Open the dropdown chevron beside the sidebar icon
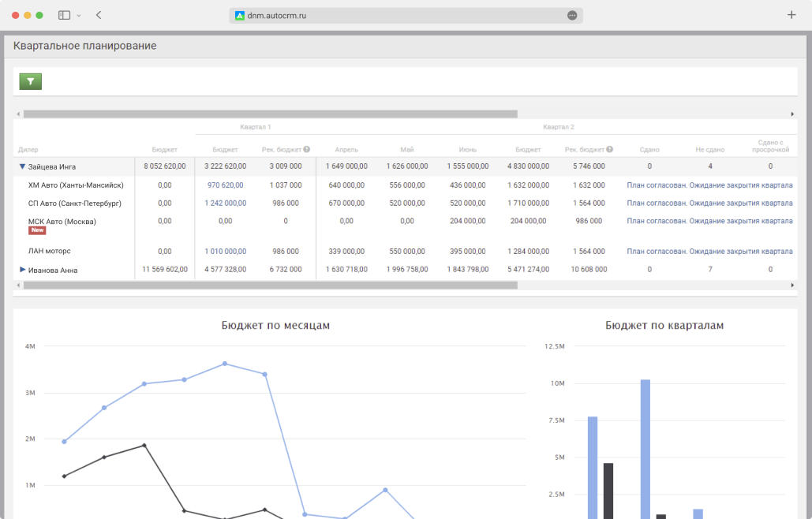The image size is (812, 519). click(79, 16)
